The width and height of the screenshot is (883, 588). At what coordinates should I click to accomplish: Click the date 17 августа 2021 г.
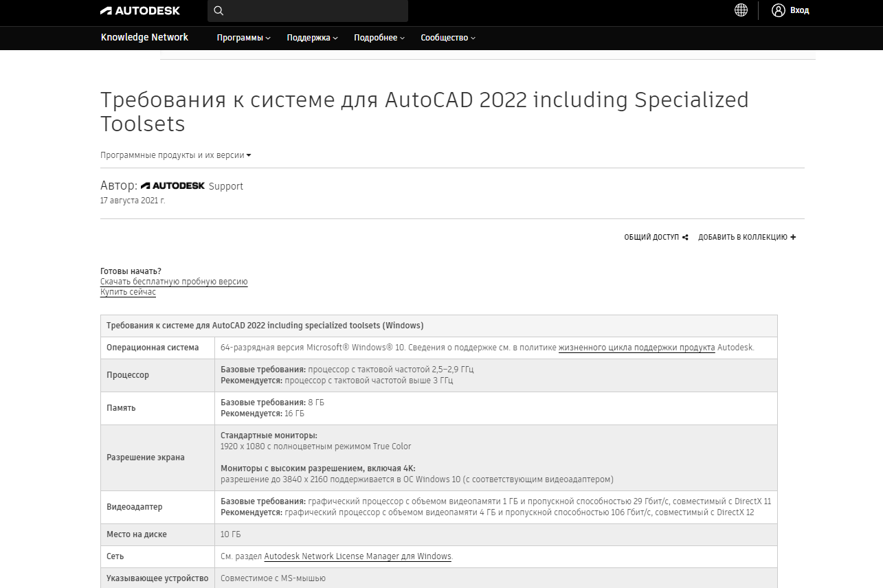point(133,201)
